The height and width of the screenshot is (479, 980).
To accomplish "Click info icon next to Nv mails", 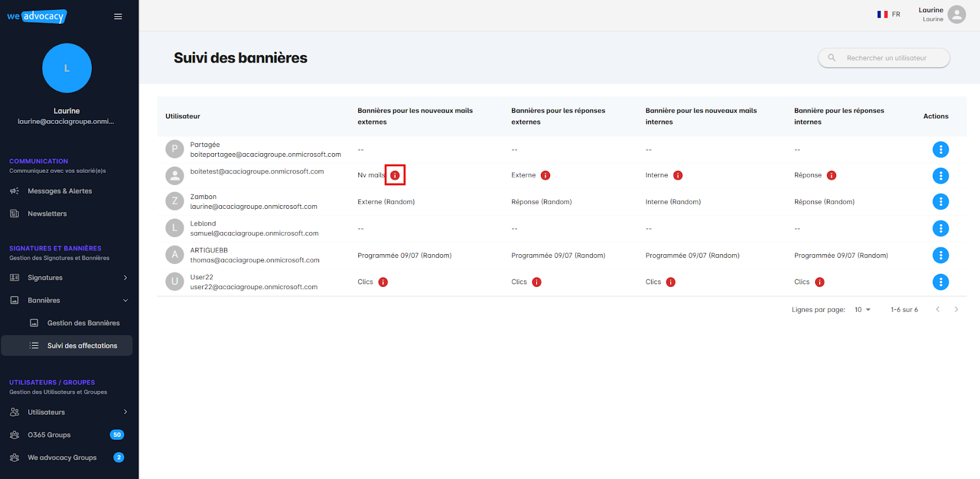I will click(395, 175).
